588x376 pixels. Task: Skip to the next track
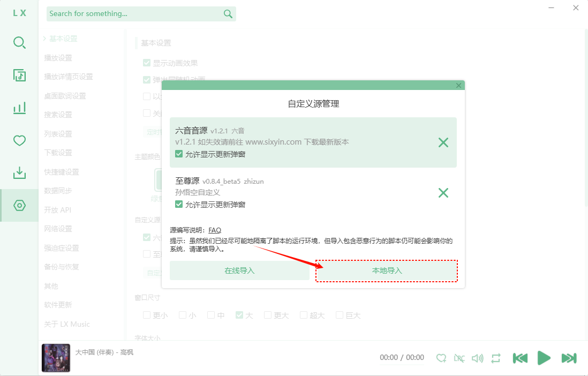tap(568, 358)
